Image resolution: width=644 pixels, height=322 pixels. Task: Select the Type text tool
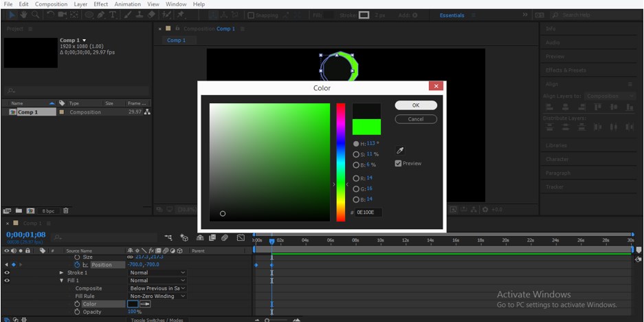(x=113, y=15)
